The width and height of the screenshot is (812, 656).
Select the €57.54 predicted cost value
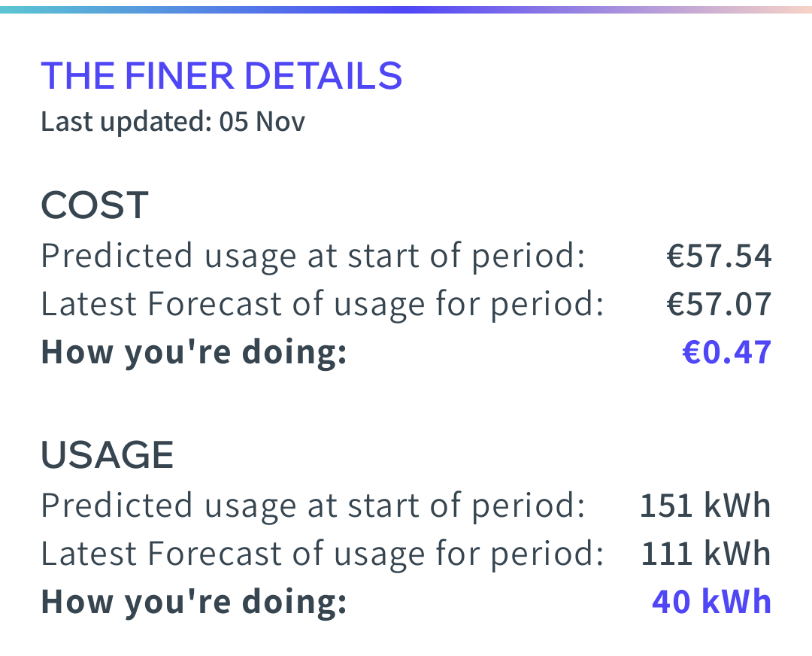tap(719, 256)
